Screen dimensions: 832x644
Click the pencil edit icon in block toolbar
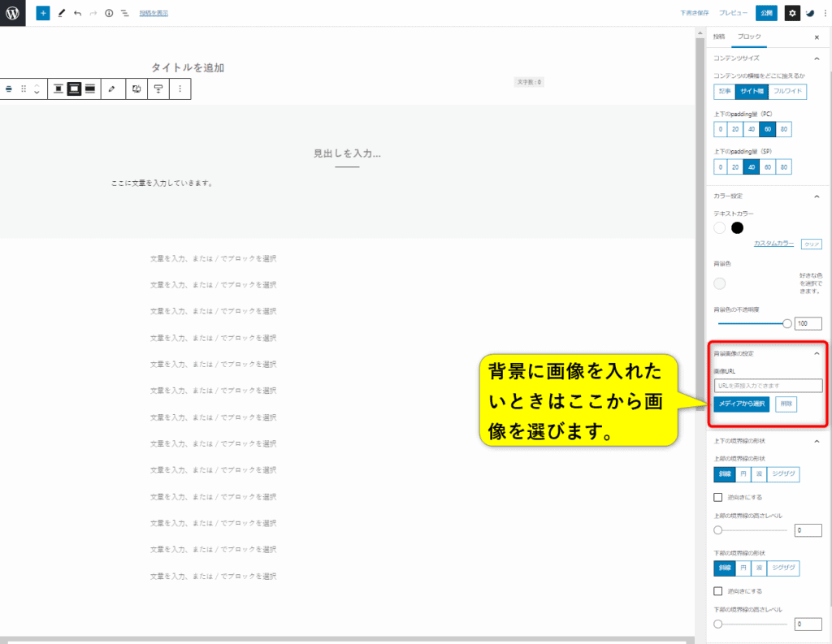tap(111, 89)
